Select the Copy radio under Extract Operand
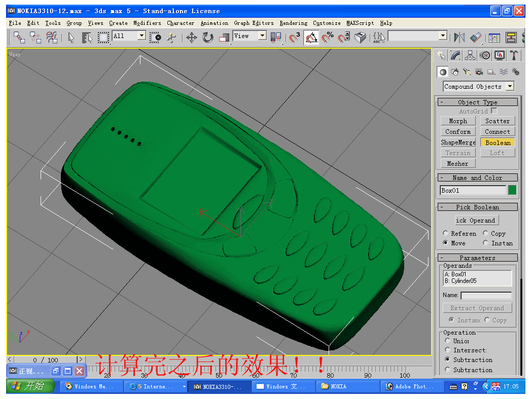Screen dimensions: 532x399 coord(487,319)
